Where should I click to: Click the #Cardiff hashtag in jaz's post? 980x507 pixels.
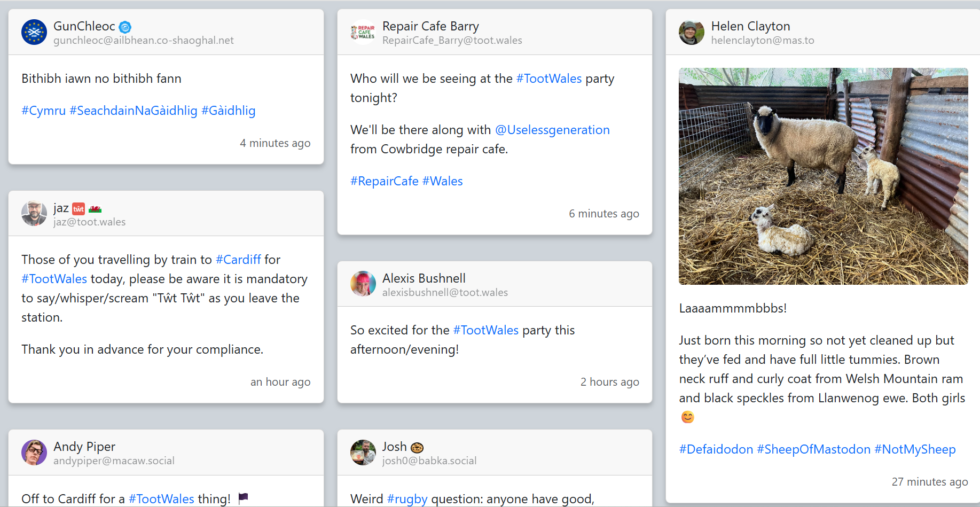tap(238, 260)
